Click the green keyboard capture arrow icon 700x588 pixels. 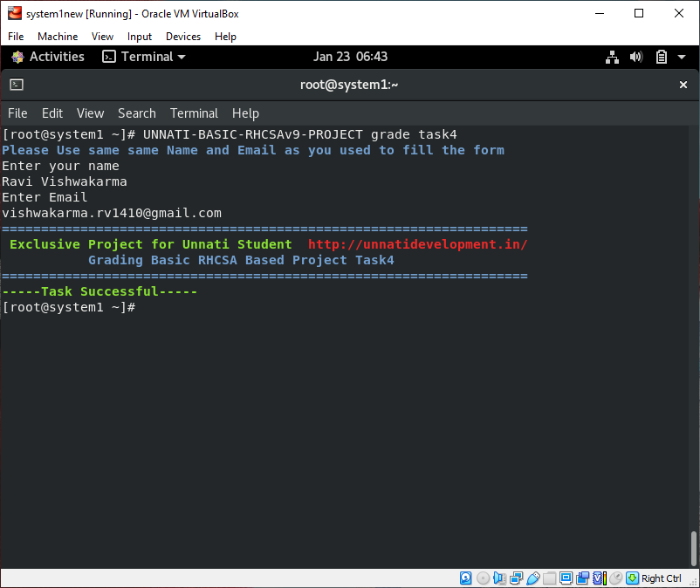click(632, 578)
